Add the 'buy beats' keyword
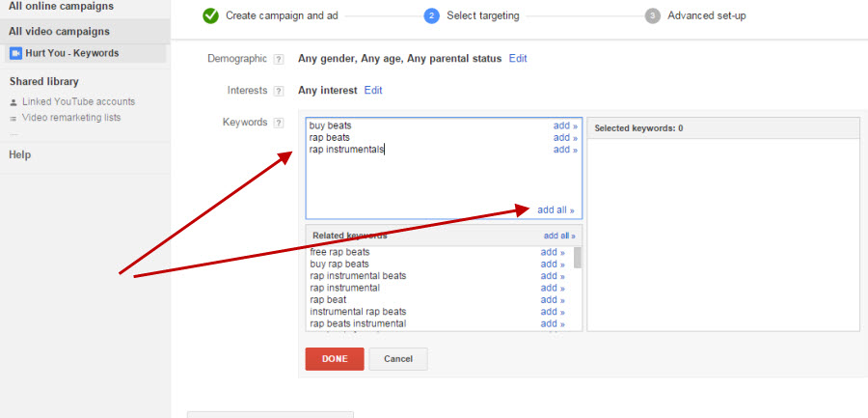 click(x=565, y=125)
